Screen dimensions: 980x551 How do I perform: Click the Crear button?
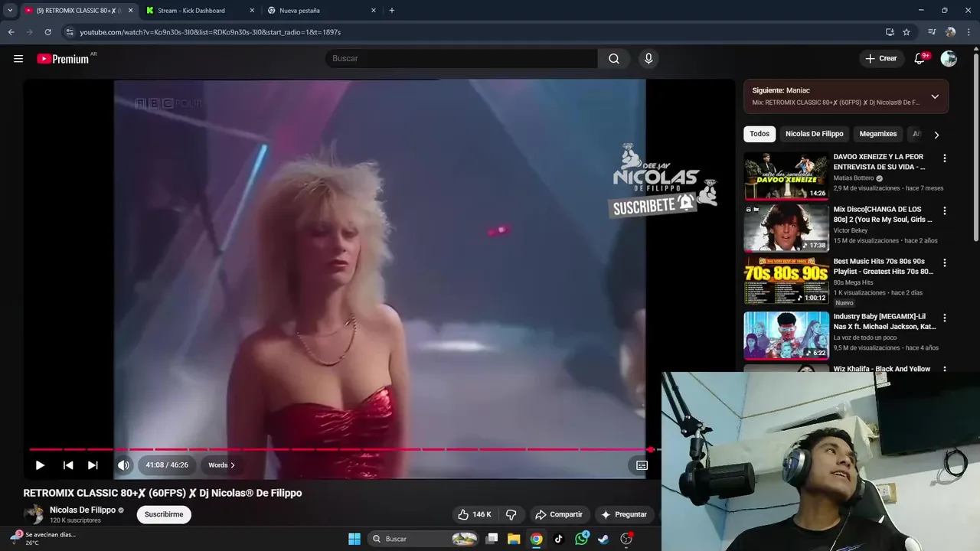[x=881, y=59]
